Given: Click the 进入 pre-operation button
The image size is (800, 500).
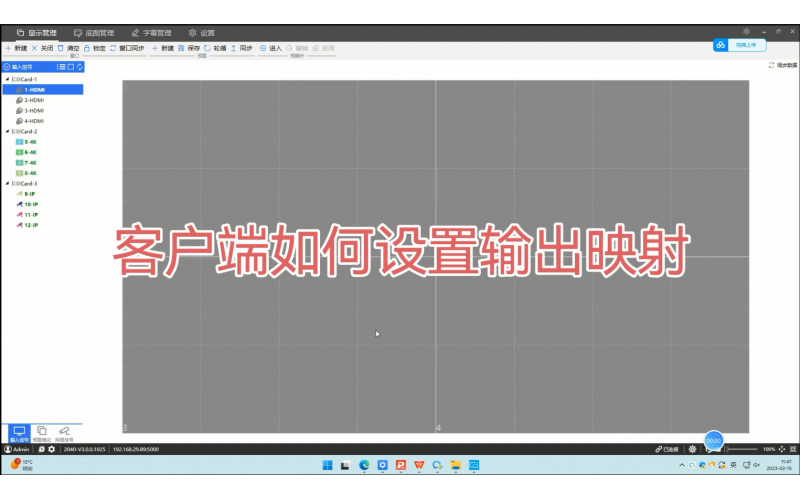Looking at the screenshot, I should [270, 48].
